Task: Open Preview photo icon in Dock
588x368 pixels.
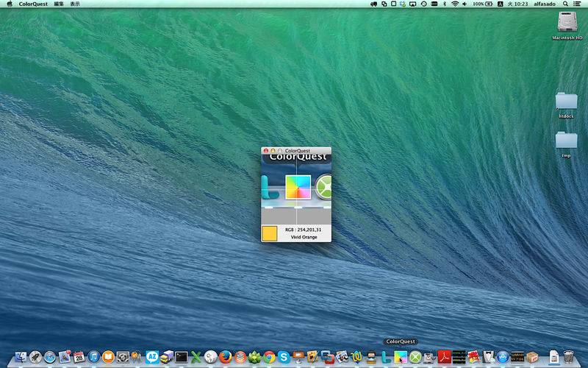Action: point(342,357)
